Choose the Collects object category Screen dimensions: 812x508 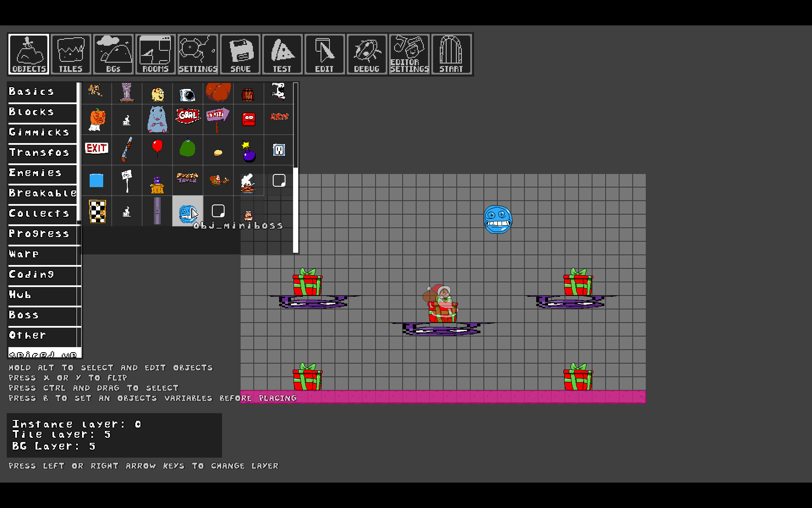(x=41, y=214)
